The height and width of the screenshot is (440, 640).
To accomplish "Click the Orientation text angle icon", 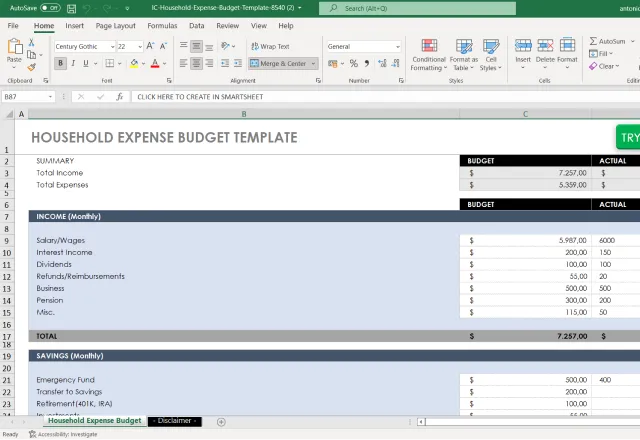I will pos(226,46).
